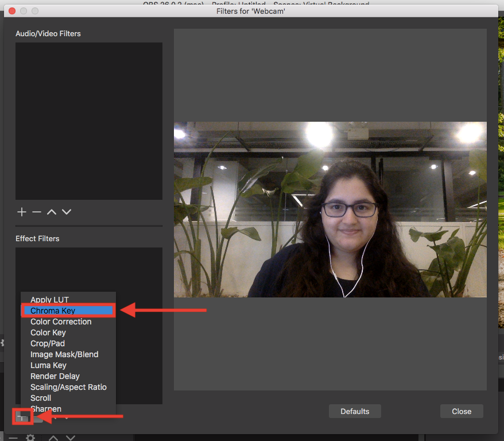Pick the Color Correction filter
Image resolution: width=504 pixels, height=441 pixels.
click(x=61, y=322)
